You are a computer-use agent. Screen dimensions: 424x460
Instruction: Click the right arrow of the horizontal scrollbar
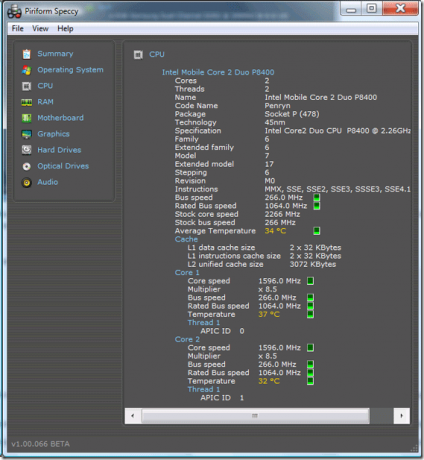[x=401, y=416]
